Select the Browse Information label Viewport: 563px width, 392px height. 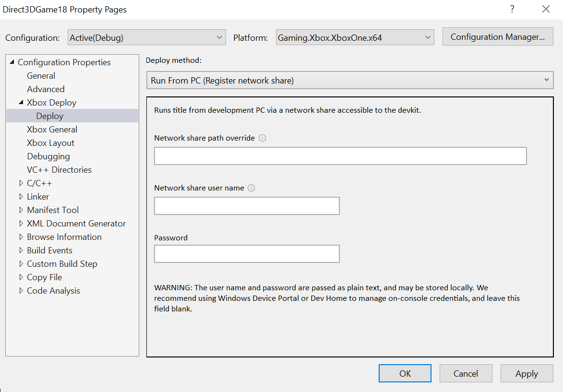(x=64, y=237)
